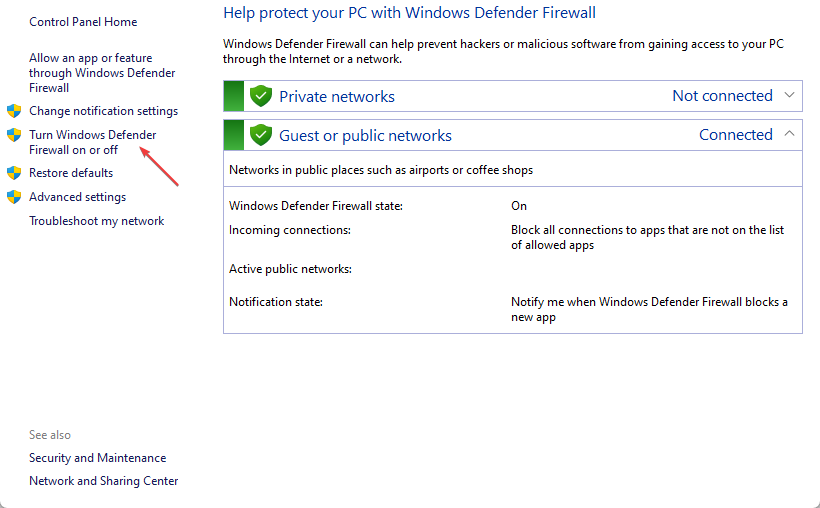The image size is (820, 508).
Task: Open Allow an app or feature through Firewall
Action: pos(102,73)
